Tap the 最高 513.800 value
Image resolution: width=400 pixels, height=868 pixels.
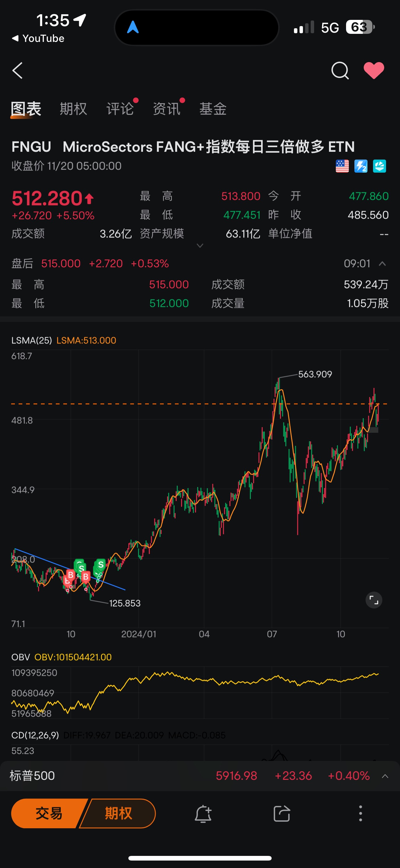tap(241, 196)
